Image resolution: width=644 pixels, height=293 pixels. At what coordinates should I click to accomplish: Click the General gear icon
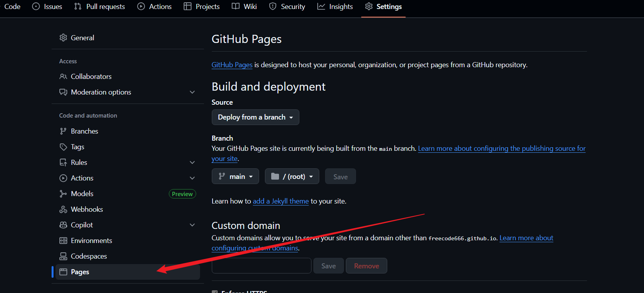click(x=63, y=38)
